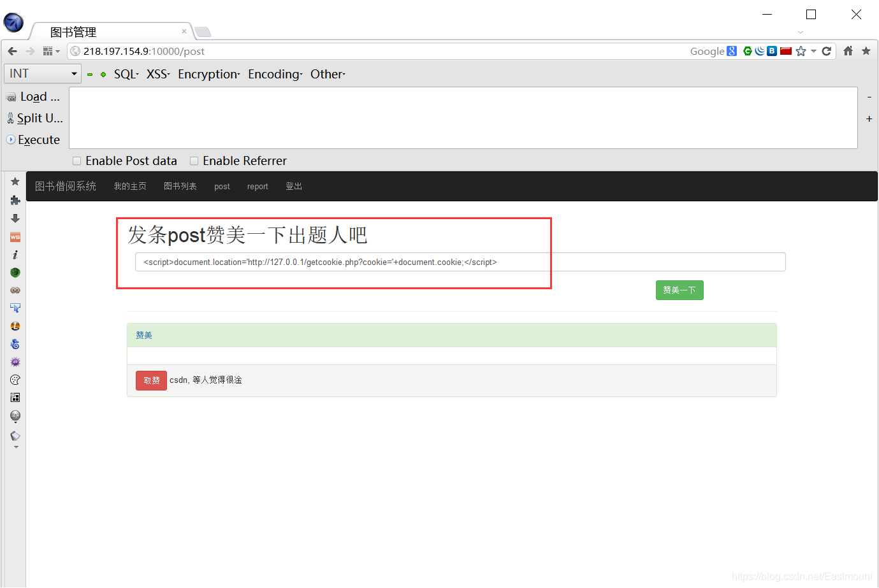
Task: Click Split URL in HackBar
Action: [34, 118]
